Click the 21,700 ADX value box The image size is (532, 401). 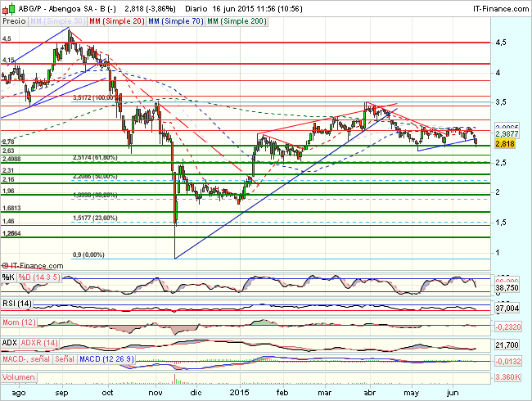[x=507, y=345]
